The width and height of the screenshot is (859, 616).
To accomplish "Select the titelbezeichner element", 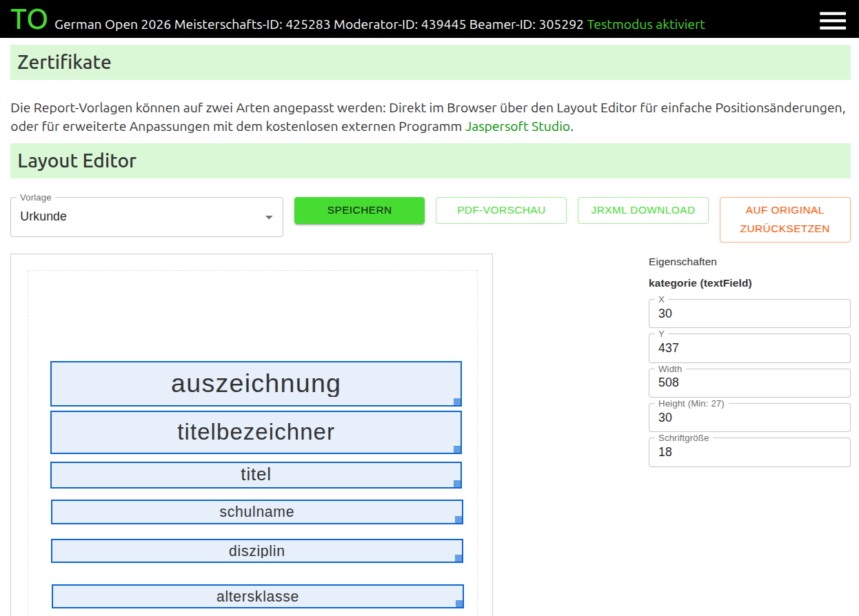I will pos(256,432).
